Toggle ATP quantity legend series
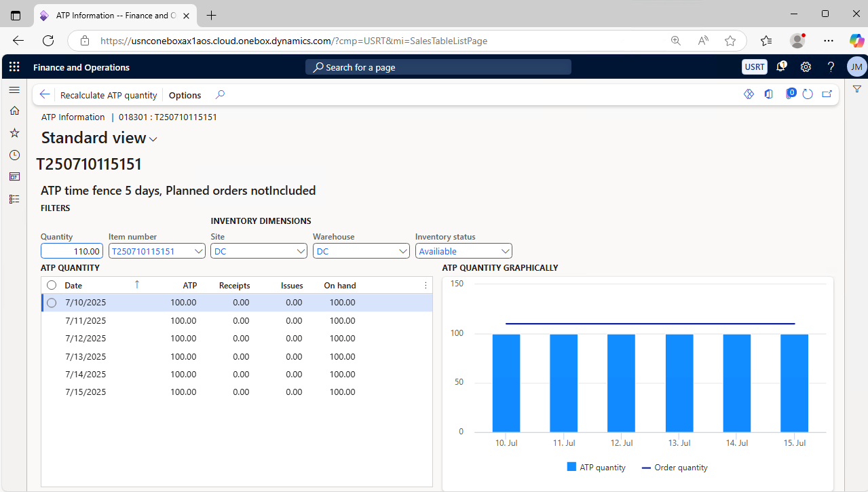 pos(595,467)
